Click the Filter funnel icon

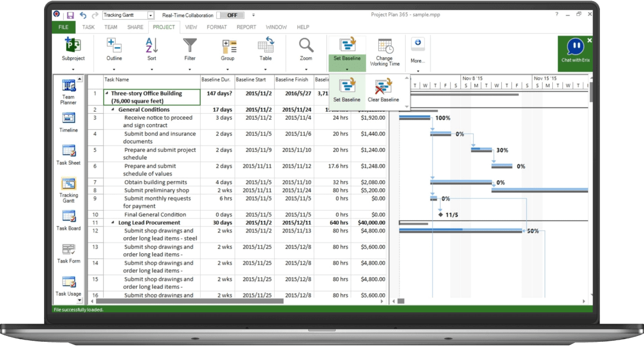tap(190, 45)
